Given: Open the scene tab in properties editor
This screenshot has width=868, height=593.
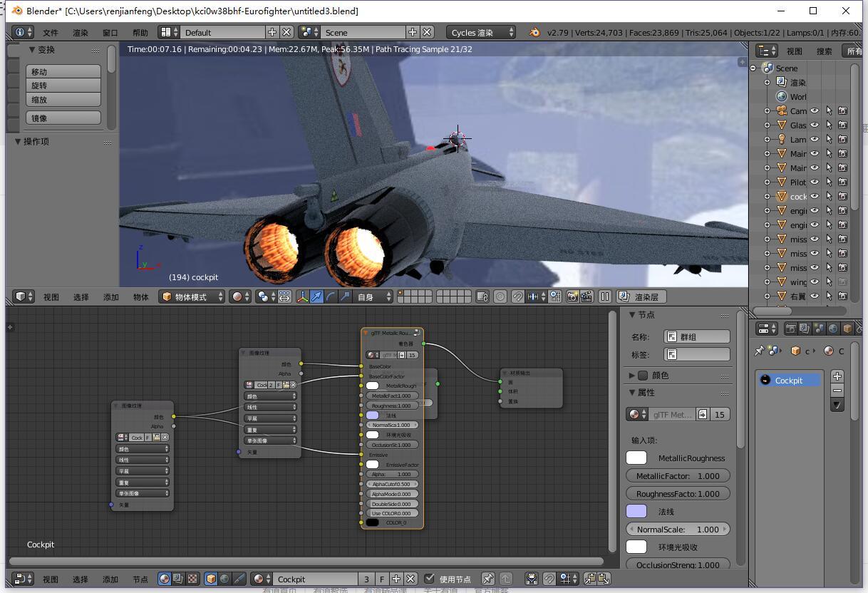Looking at the screenshot, I should point(819,329).
